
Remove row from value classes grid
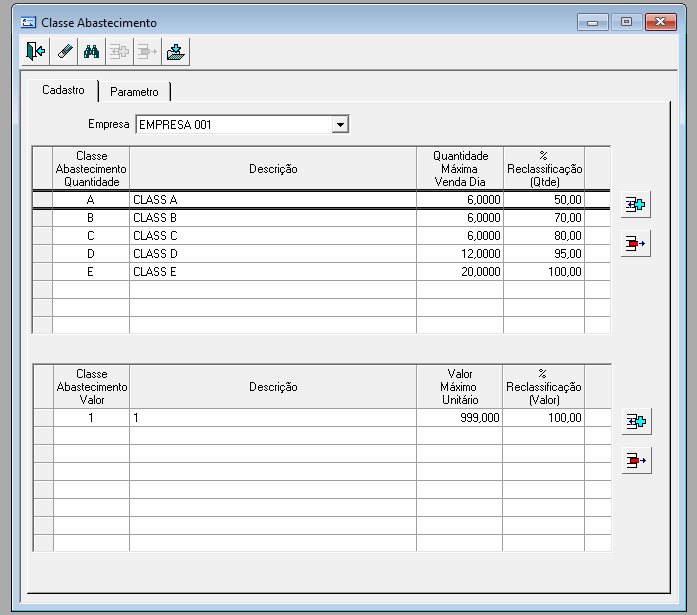[637, 460]
